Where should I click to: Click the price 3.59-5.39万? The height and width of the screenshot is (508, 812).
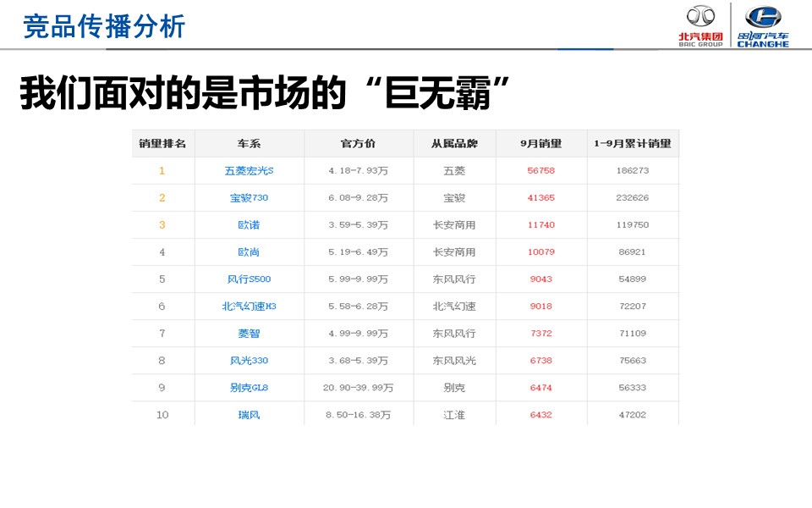point(358,225)
